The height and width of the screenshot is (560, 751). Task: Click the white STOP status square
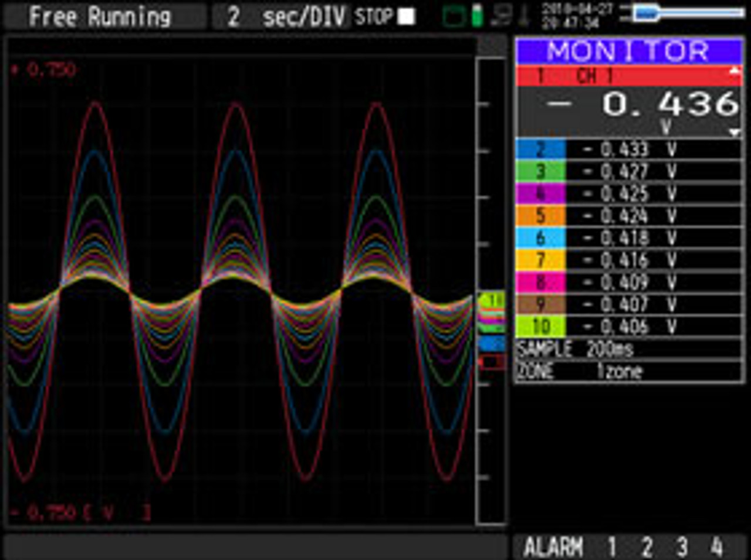[x=406, y=16]
